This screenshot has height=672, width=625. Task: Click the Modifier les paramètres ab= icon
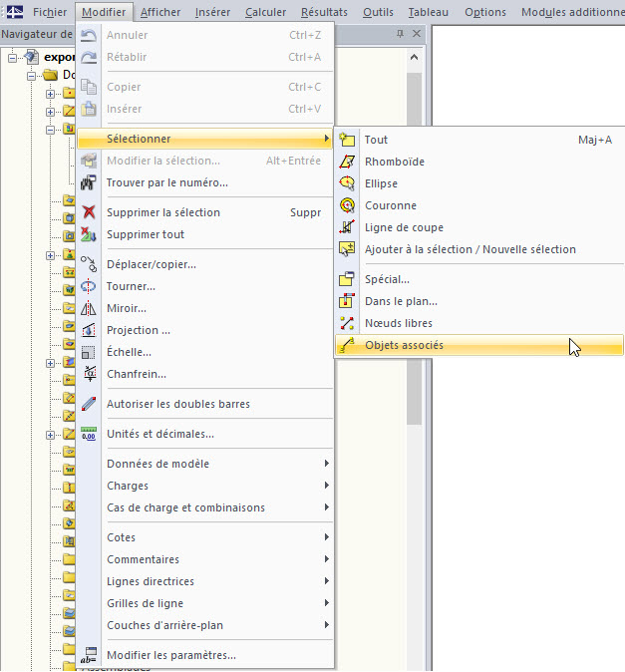click(x=89, y=655)
